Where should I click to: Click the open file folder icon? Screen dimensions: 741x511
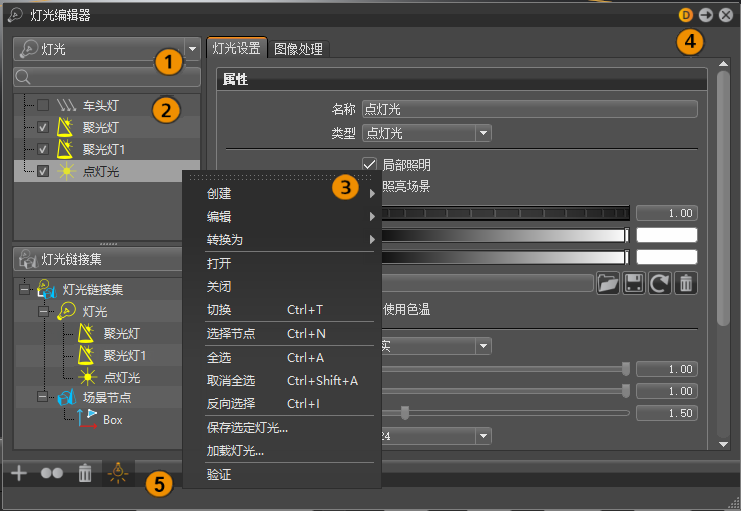[x=608, y=283]
